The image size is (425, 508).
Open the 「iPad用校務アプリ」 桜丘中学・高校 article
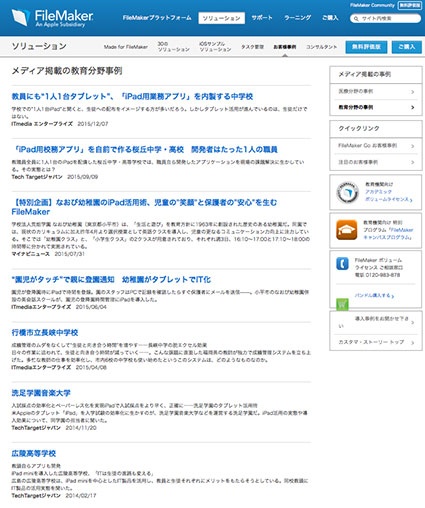pos(144,150)
